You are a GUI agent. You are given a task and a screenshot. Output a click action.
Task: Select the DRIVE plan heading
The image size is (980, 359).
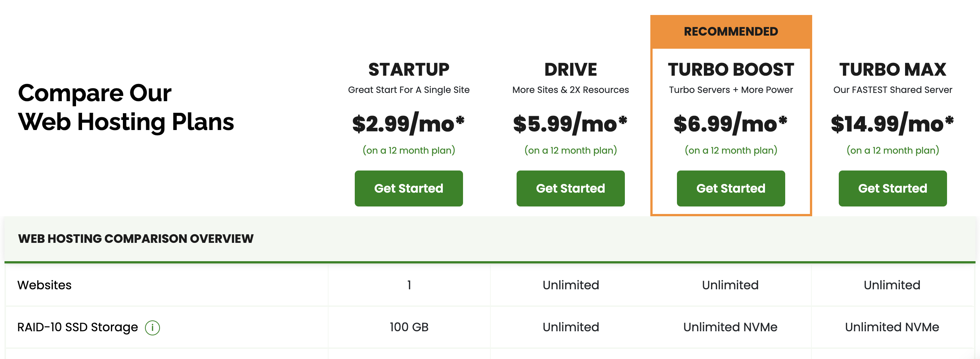click(570, 70)
